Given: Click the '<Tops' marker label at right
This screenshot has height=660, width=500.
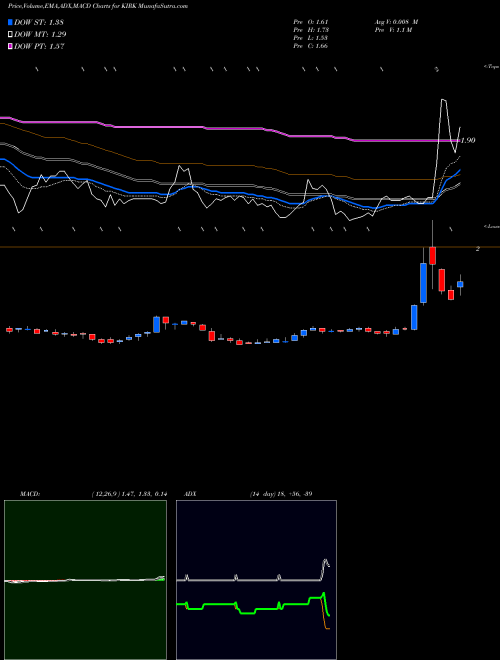Looking at the screenshot, I should [492, 67].
